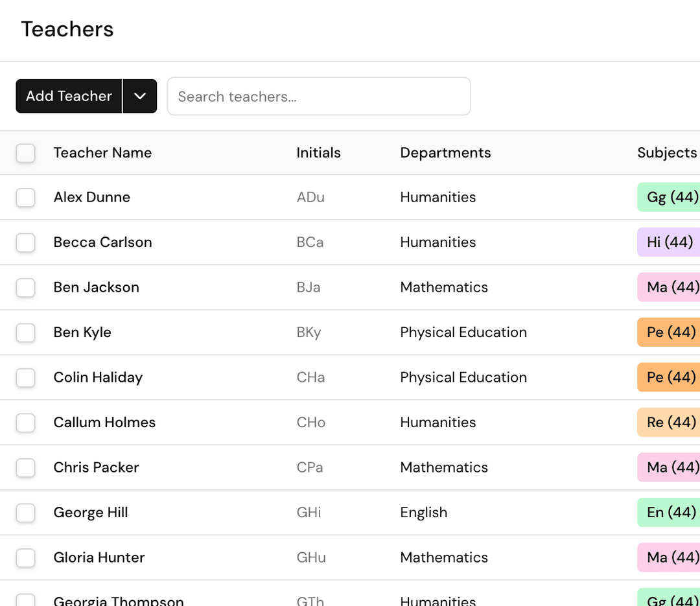700x606 pixels.
Task: Open the Add Teacher dropdown arrow
Action: 140,96
